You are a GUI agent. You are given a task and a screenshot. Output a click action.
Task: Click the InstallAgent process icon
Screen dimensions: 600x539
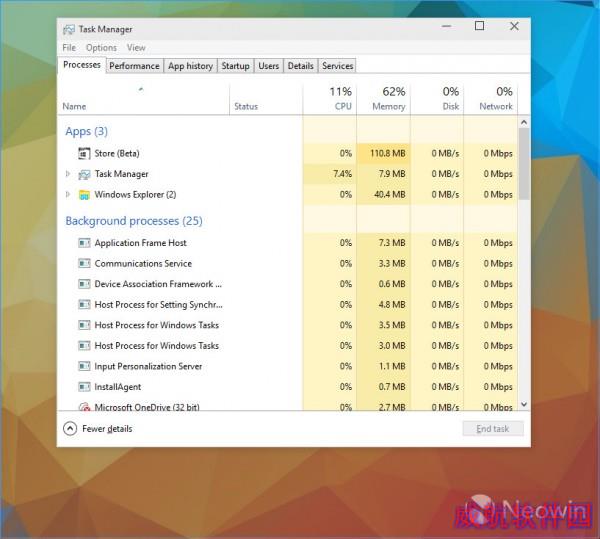click(84, 387)
